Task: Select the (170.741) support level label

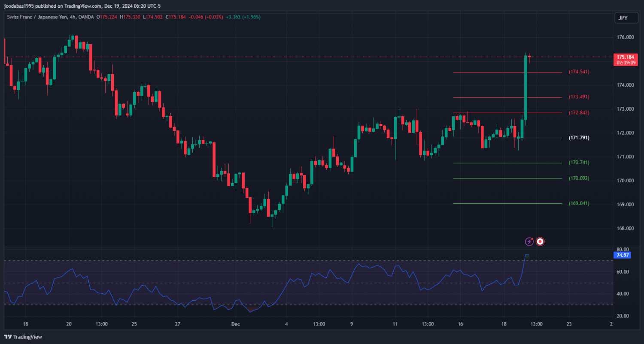Action: pyautogui.click(x=579, y=163)
